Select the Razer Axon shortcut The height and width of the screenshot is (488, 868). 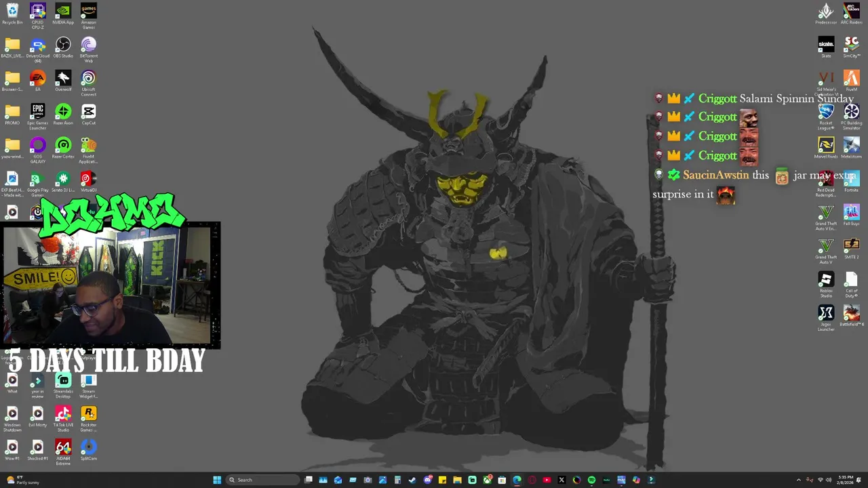pos(63,114)
